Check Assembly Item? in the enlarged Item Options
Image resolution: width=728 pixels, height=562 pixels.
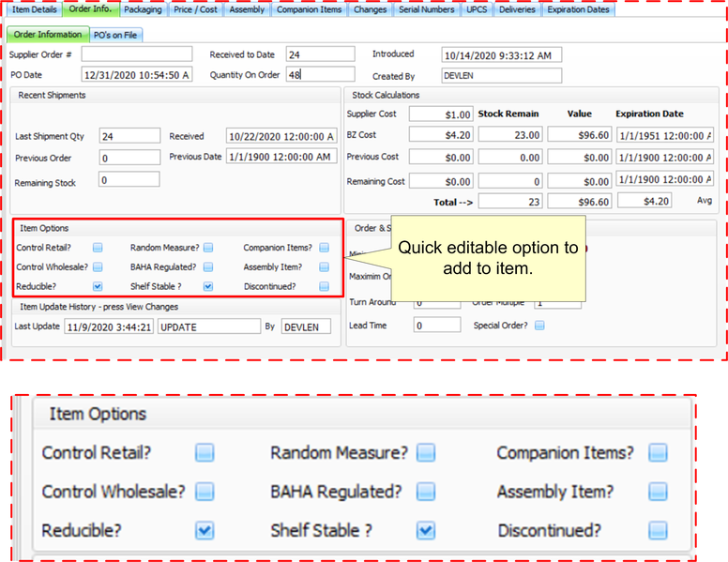tap(658, 492)
